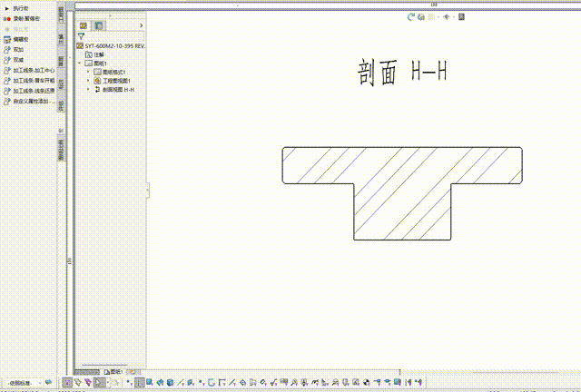
Task: Toggle the Filter Vertices icon
Action: (129, 382)
